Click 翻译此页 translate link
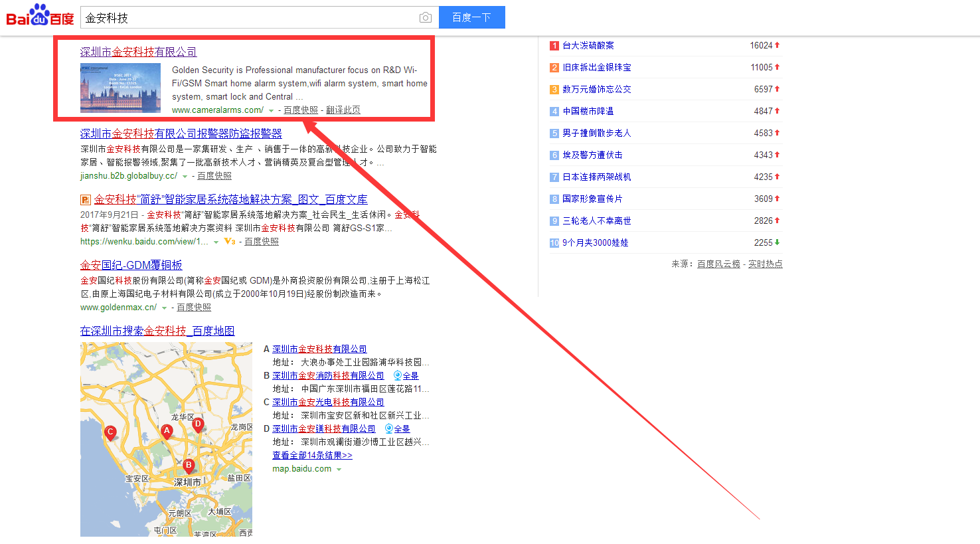Screen dimensions: 980x544 (x=343, y=110)
